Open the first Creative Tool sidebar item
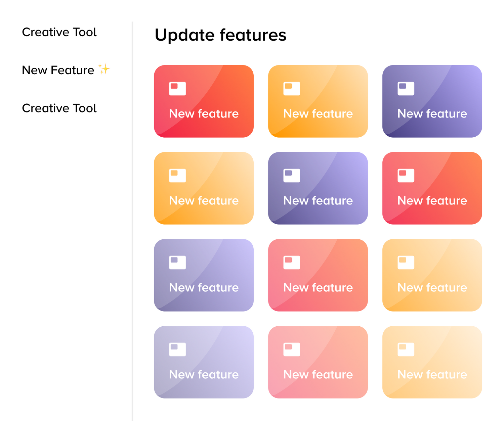This screenshot has width=504, height=421. (59, 32)
